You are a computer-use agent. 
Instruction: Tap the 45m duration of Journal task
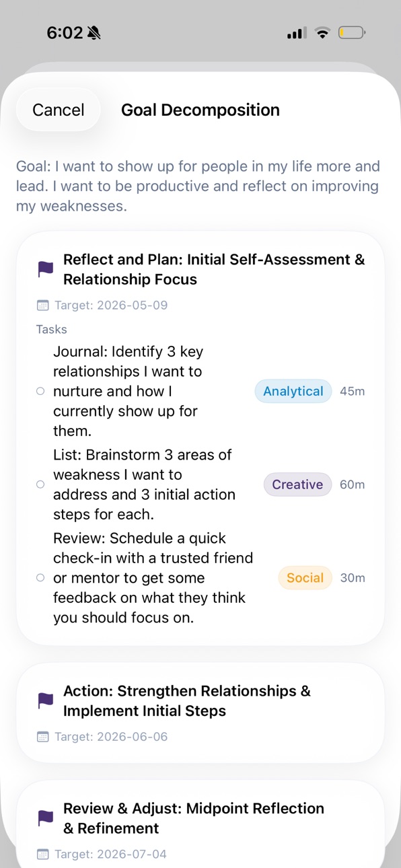[353, 391]
